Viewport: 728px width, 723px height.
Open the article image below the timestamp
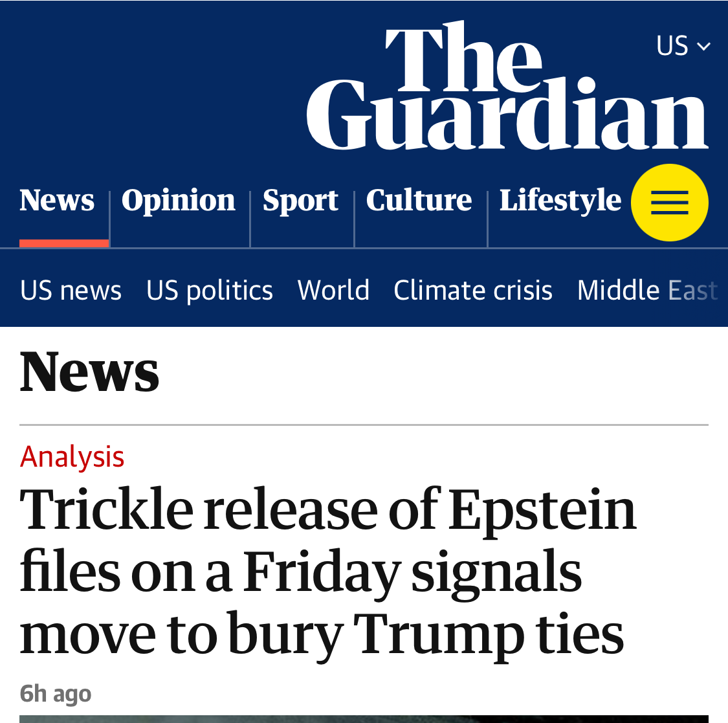tap(364, 718)
